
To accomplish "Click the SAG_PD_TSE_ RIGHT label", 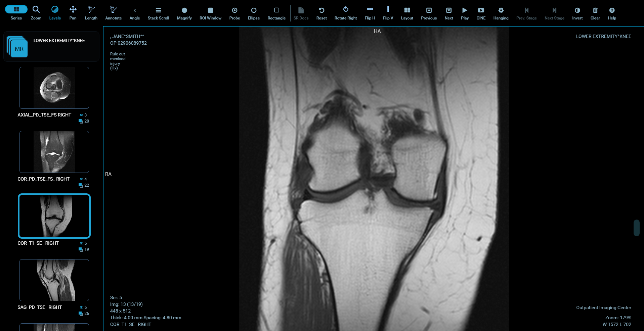I will tap(40, 307).
